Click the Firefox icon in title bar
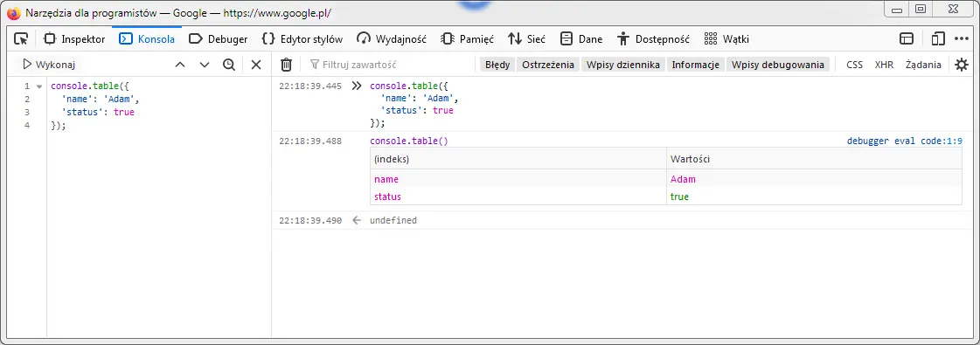Screen dimensions: 980x345 click(x=14, y=13)
